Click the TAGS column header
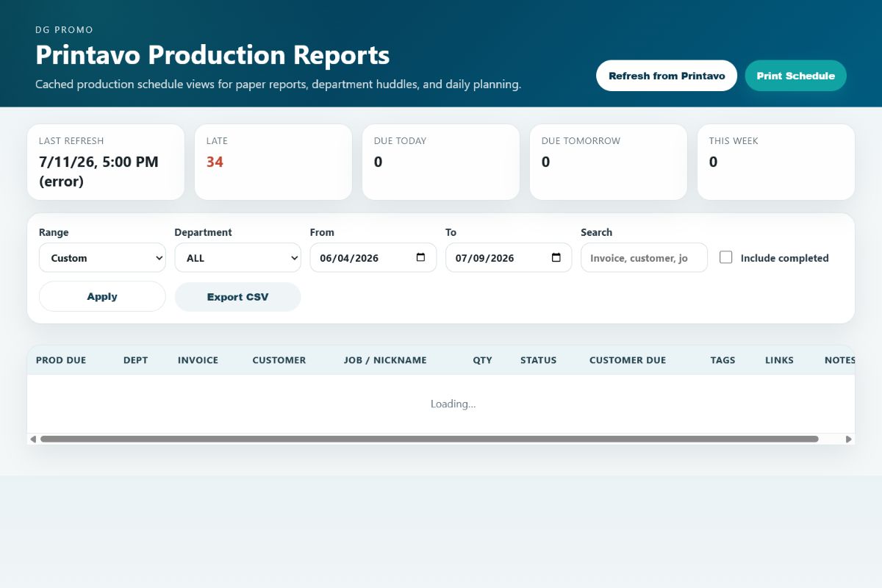Viewport: 882px width, 588px height. (723, 360)
